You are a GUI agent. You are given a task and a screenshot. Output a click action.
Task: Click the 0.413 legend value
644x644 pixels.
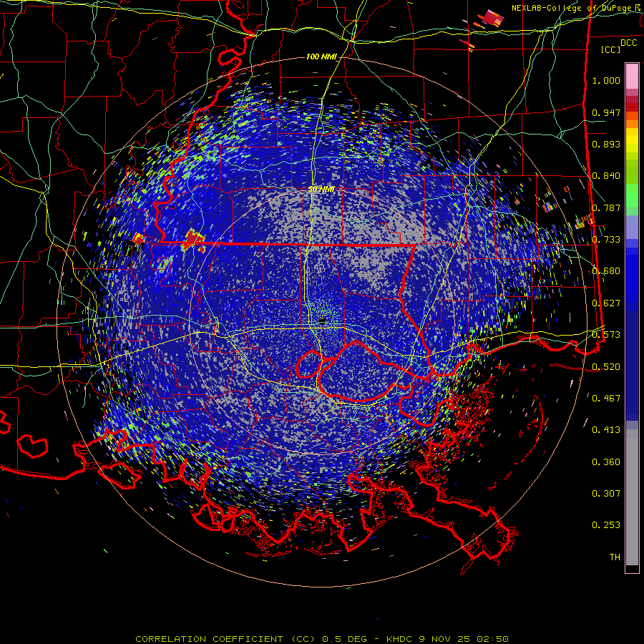point(606,430)
